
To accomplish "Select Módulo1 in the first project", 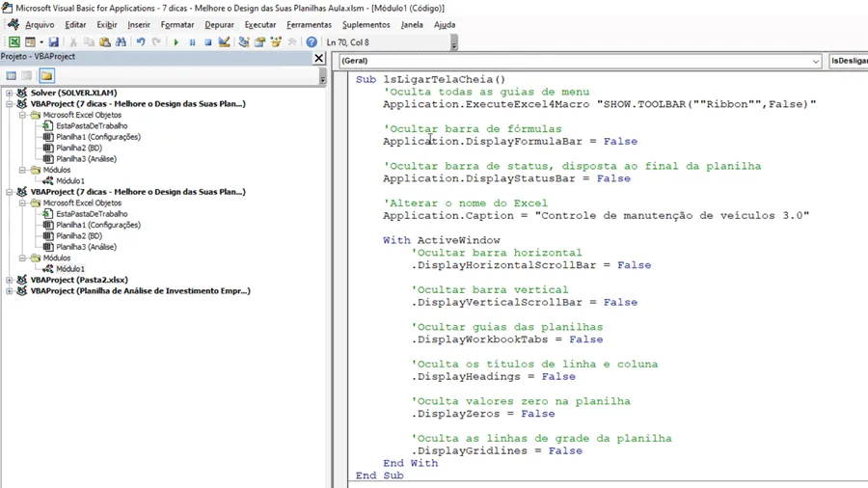I will click(x=70, y=181).
